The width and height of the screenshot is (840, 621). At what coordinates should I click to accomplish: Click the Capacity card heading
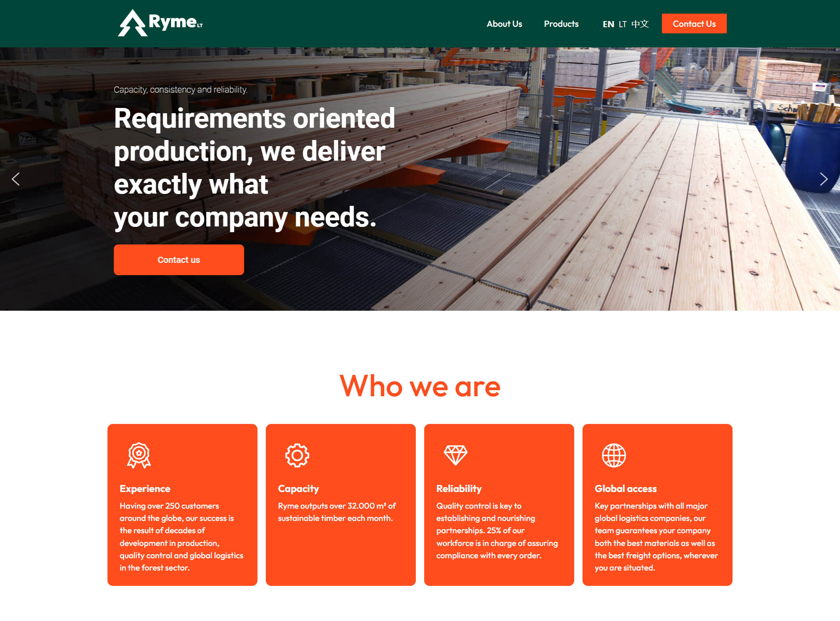298,488
